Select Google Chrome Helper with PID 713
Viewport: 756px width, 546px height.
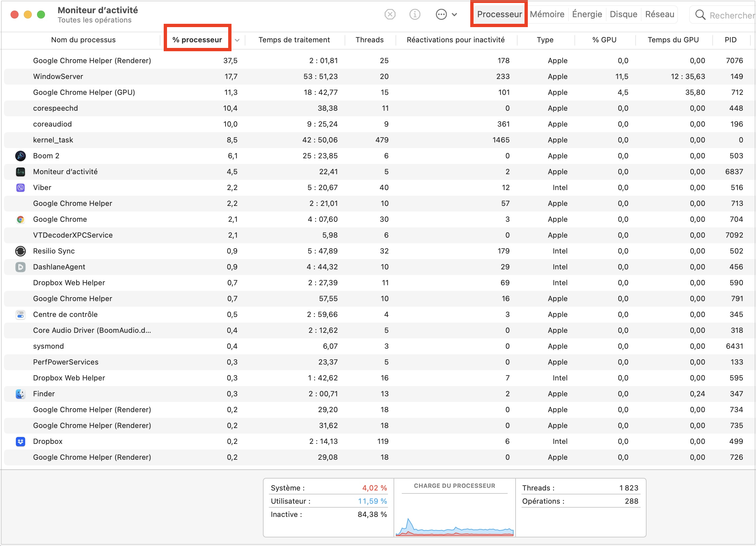coord(379,204)
